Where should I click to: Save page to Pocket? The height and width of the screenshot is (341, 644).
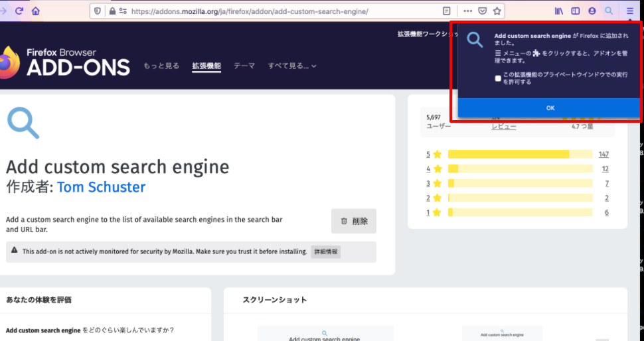coord(483,11)
